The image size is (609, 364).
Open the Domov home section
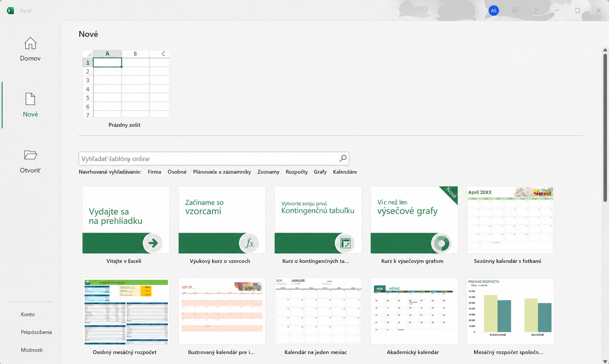click(30, 49)
